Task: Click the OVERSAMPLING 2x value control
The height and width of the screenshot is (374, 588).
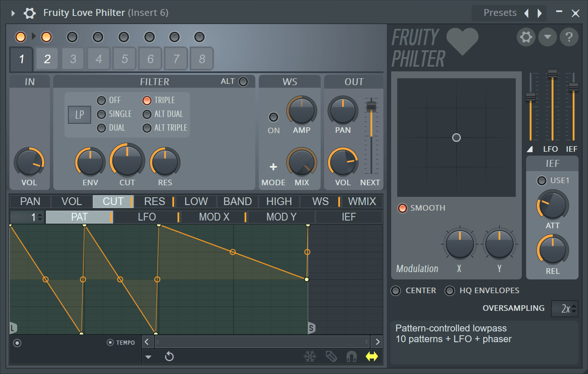Action: tap(565, 308)
